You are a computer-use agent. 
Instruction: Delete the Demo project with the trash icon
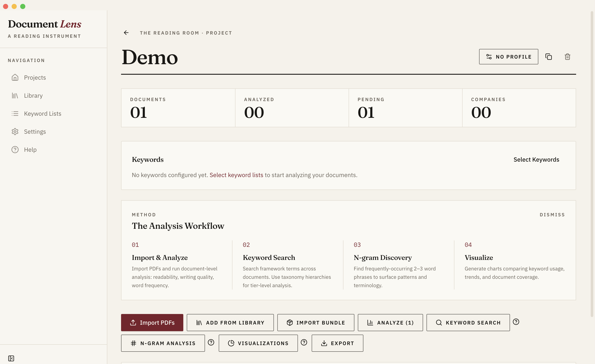568,56
